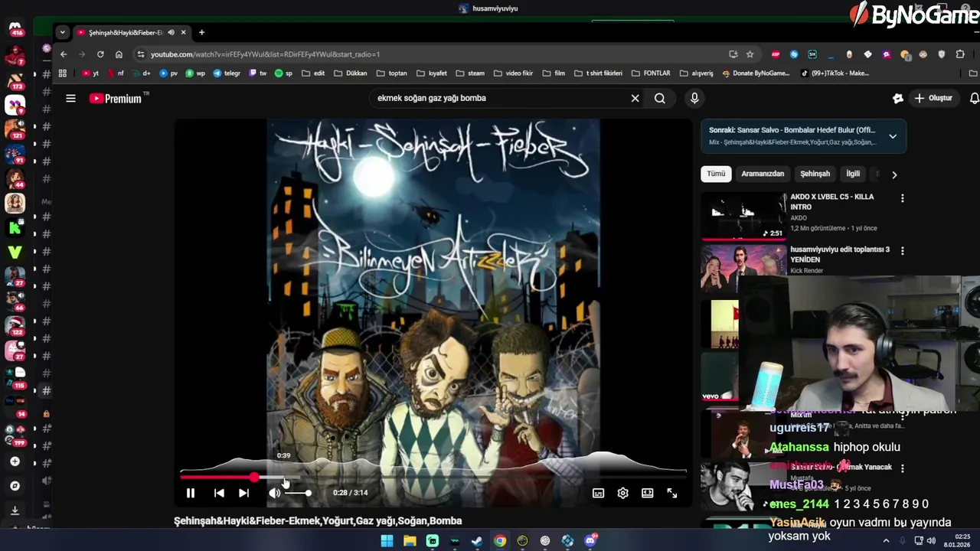Open menu for AKDO X LVBEL C5 video

902,198
